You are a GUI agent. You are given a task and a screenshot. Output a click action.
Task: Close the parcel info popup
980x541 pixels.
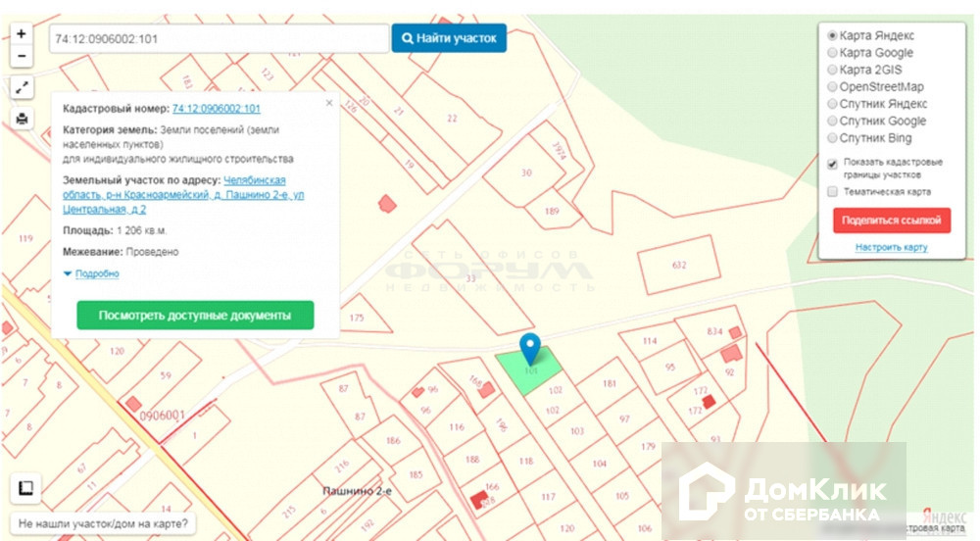pyautogui.click(x=329, y=103)
